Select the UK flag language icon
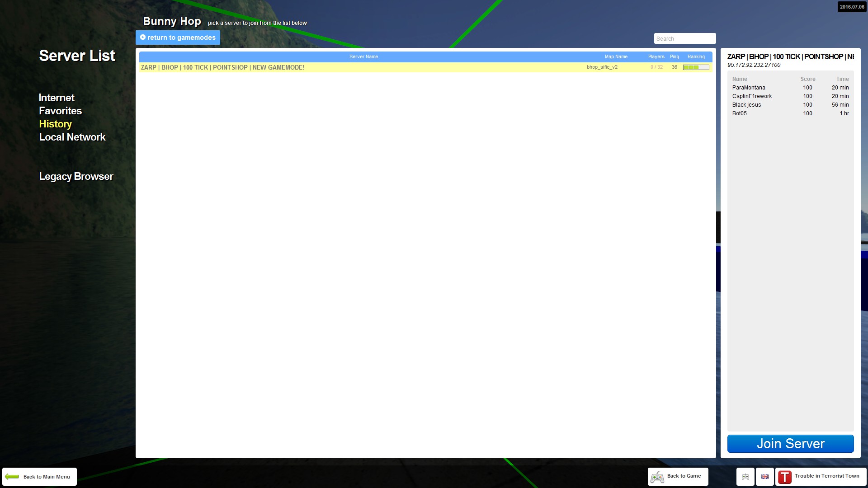This screenshot has width=868, height=488. [765, 477]
